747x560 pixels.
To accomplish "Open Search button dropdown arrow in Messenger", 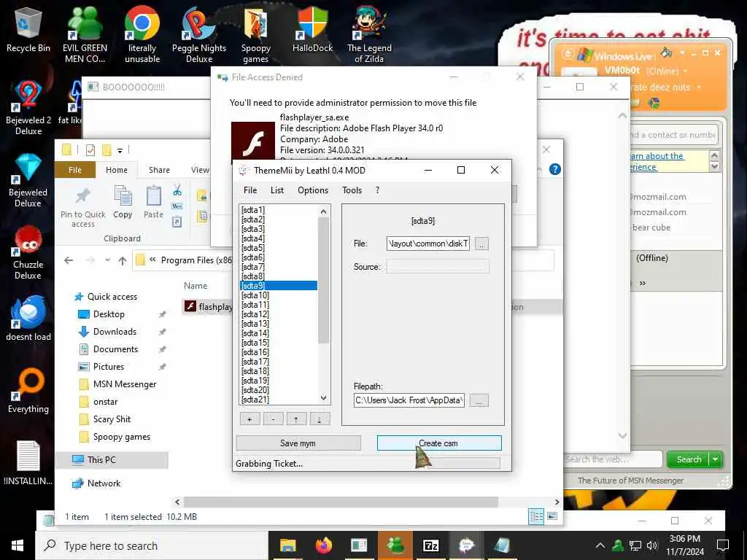I will (x=716, y=459).
